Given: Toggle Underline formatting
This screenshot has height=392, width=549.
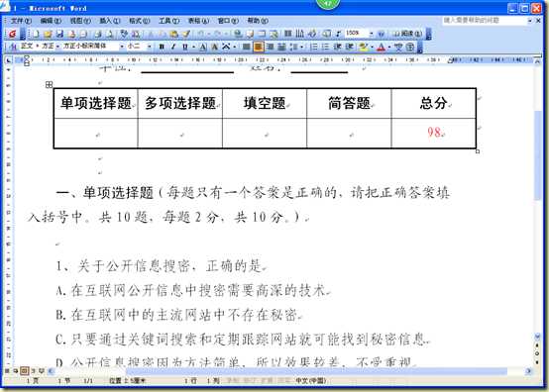Looking at the screenshot, I should point(185,47).
